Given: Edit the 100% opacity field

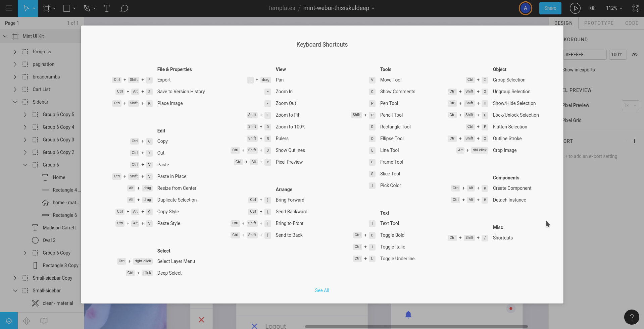Looking at the screenshot, I should pos(617,55).
